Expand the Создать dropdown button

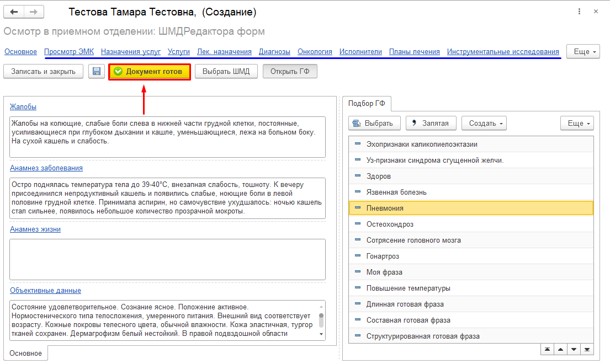point(484,123)
